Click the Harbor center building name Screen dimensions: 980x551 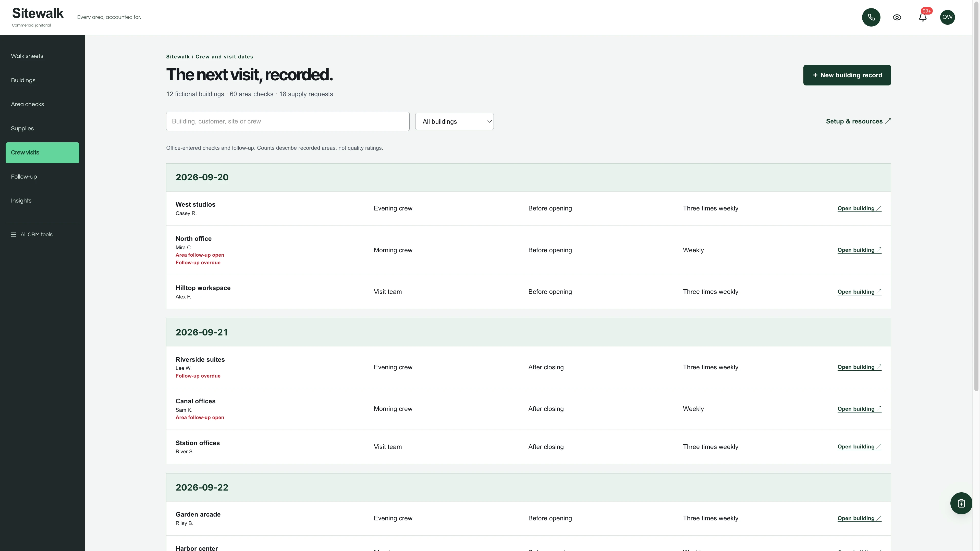[x=197, y=548]
